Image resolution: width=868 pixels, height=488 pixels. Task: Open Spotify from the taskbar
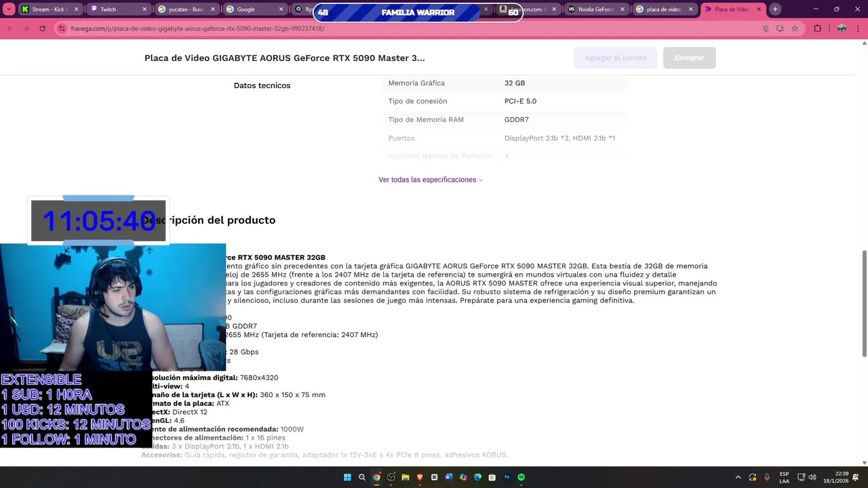pyautogui.click(x=521, y=477)
